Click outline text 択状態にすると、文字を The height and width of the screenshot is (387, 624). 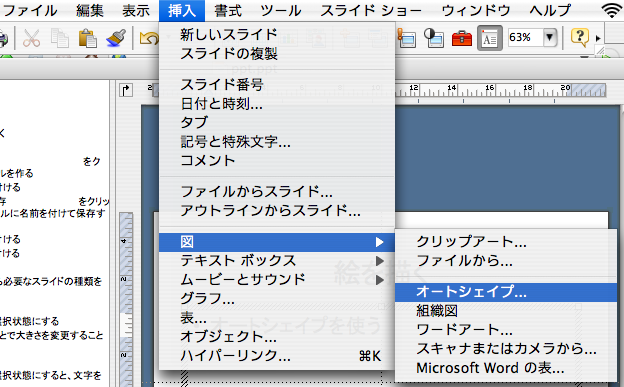click(x=51, y=375)
